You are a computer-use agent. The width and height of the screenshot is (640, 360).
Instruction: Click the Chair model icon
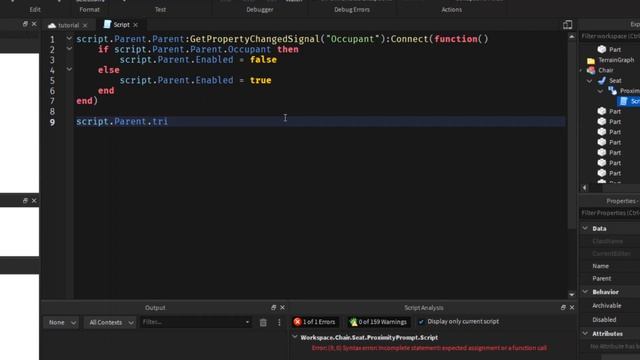pos(591,70)
